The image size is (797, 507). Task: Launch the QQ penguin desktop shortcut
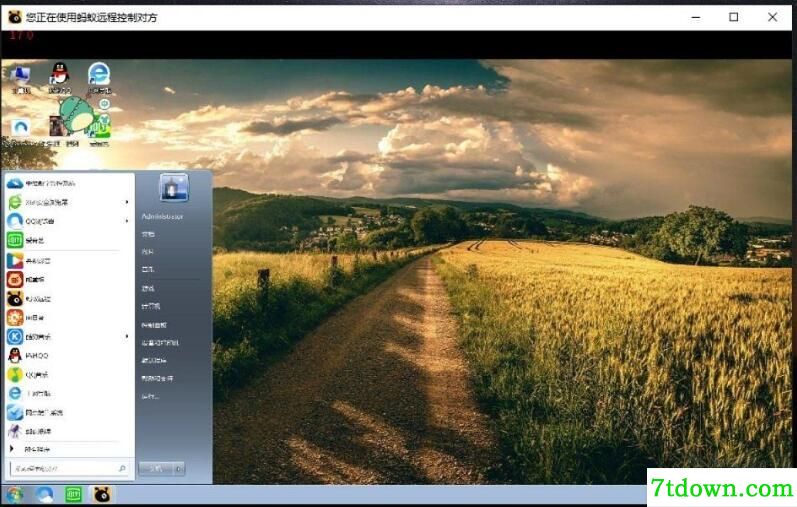click(59, 78)
